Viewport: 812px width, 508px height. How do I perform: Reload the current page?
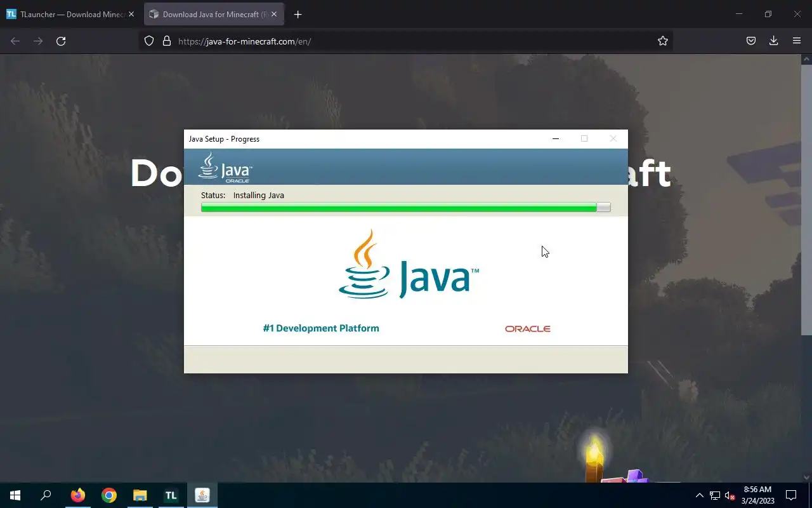point(61,41)
